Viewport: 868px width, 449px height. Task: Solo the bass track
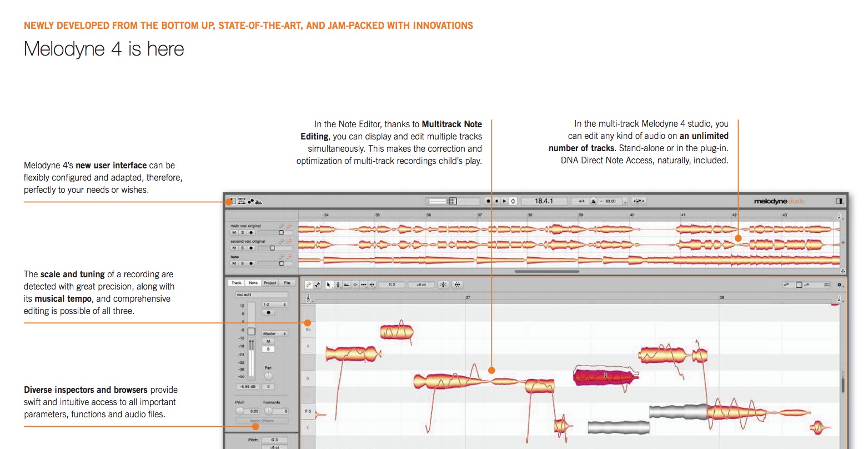coord(242,263)
